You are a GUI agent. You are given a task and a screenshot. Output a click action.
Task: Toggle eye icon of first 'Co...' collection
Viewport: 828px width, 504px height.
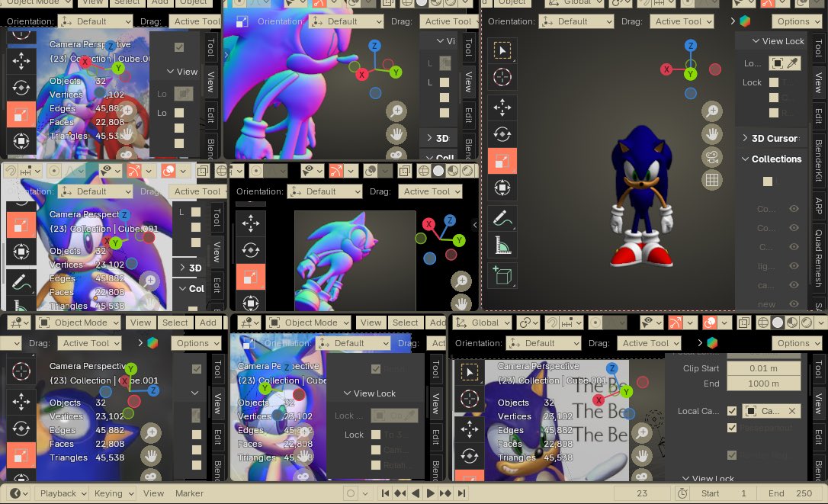click(x=794, y=209)
